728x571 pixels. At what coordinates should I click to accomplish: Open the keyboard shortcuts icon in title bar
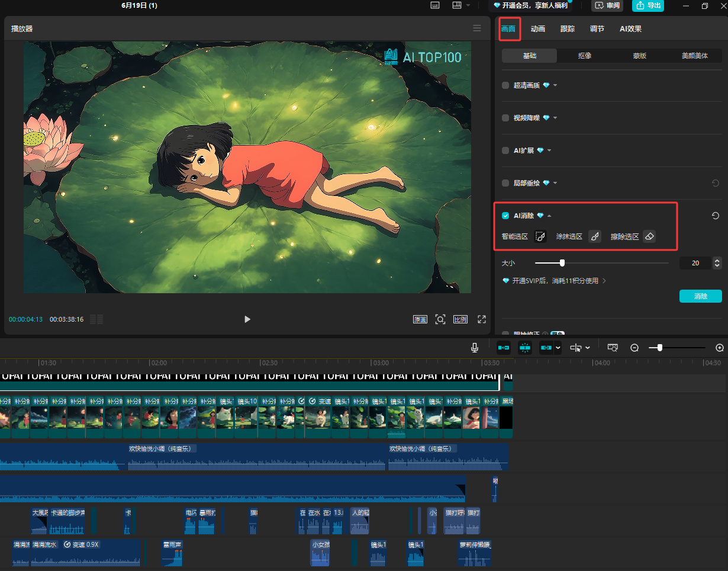pos(435,5)
